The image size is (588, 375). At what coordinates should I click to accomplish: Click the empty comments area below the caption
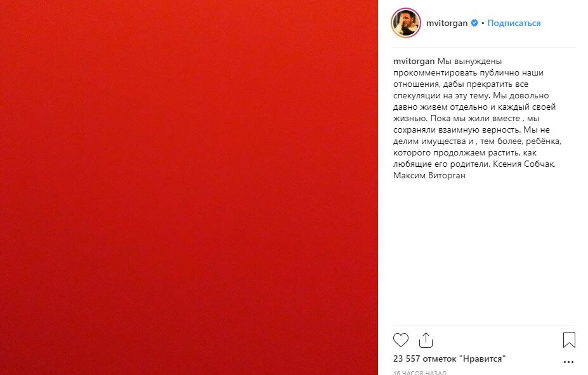pos(484,251)
